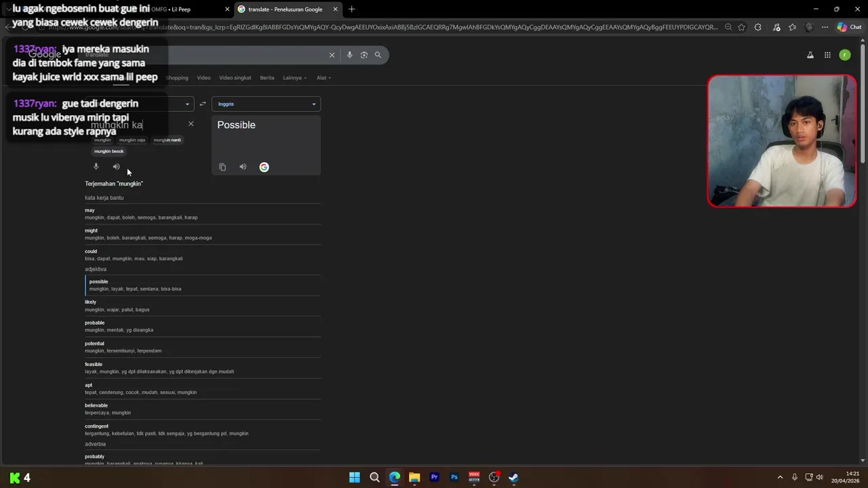This screenshot has height=488, width=868.
Task: Switch to the Shopping results tab
Action: [177, 77]
